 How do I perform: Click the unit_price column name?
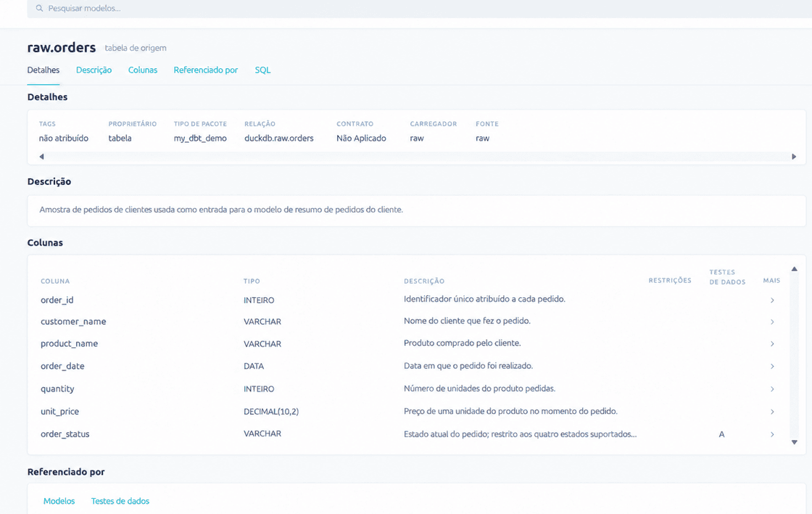(x=60, y=412)
